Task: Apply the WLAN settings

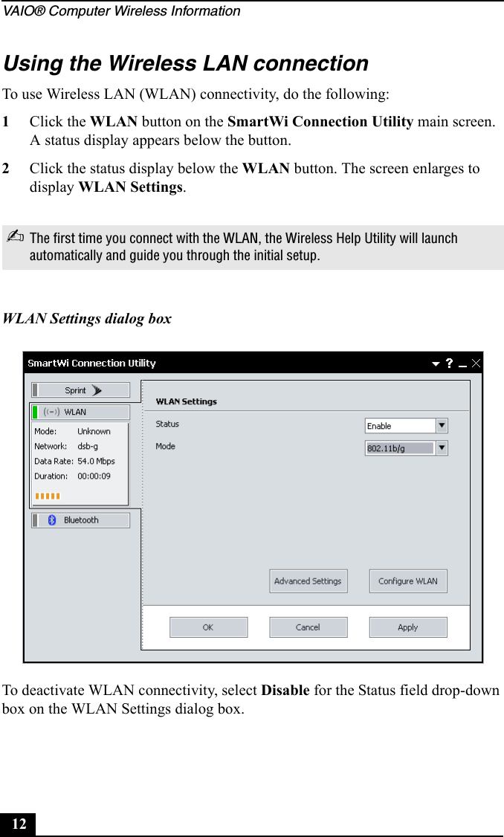Action: (x=408, y=627)
